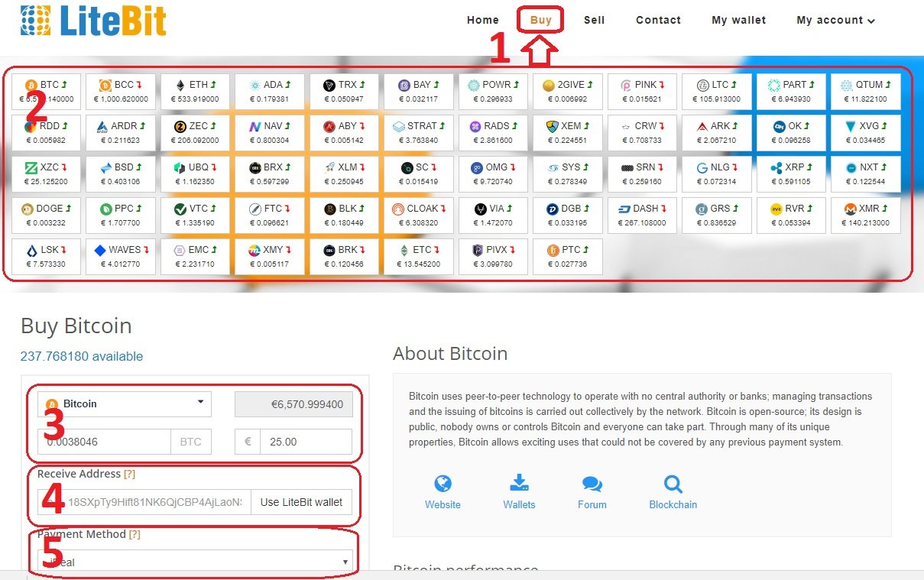
Task: Select the SYS coin tile
Action: point(569,174)
